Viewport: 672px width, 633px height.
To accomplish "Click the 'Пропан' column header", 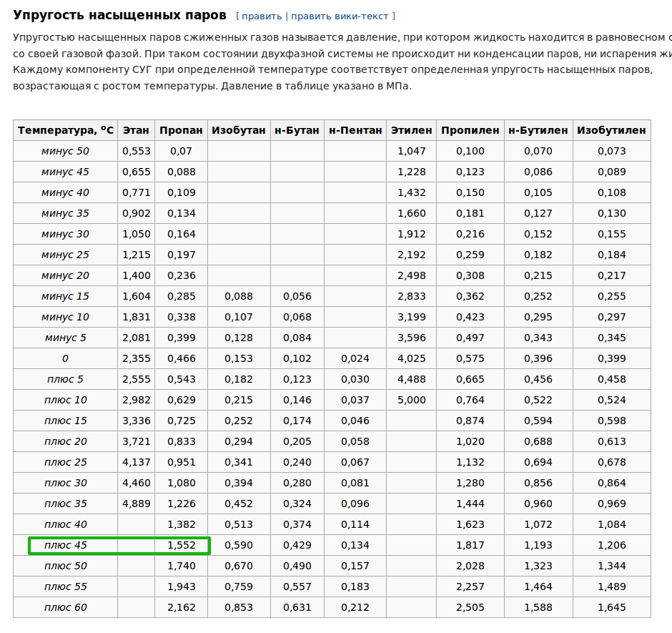I will [x=181, y=130].
